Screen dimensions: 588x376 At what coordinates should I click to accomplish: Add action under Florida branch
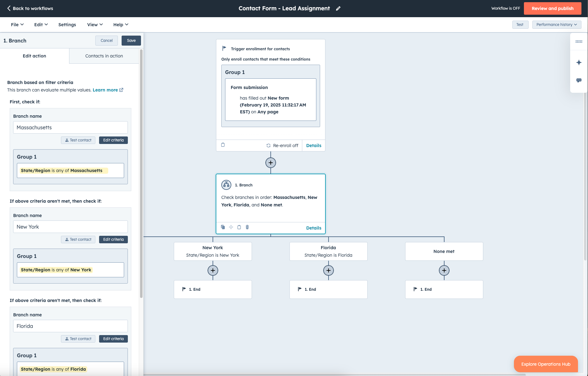tap(328, 270)
